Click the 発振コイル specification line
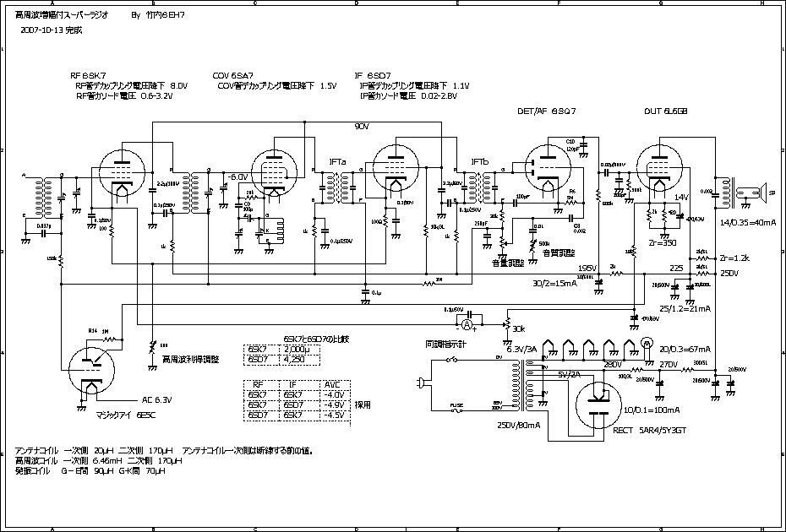This screenshot has width=786, height=532. [x=90, y=471]
